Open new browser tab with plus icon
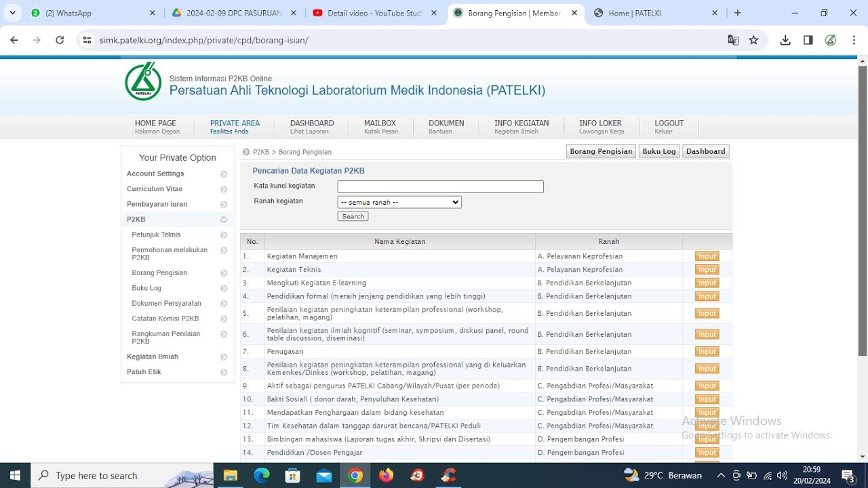 point(738,13)
